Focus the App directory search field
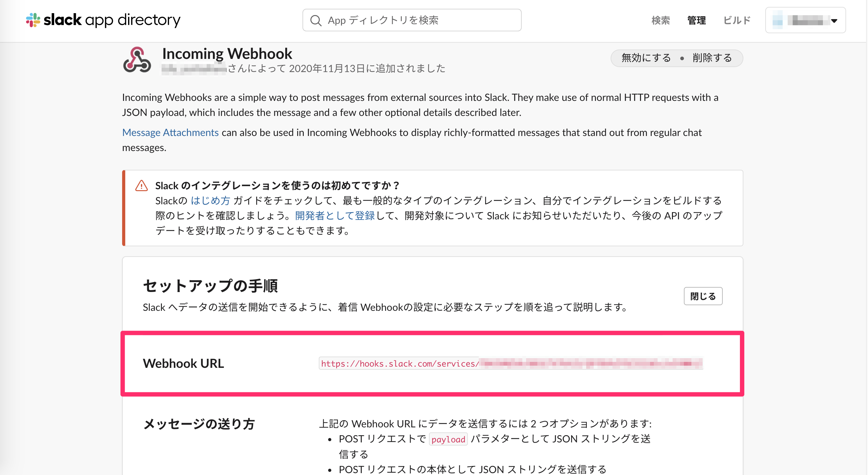This screenshot has height=475, width=868. tap(412, 20)
